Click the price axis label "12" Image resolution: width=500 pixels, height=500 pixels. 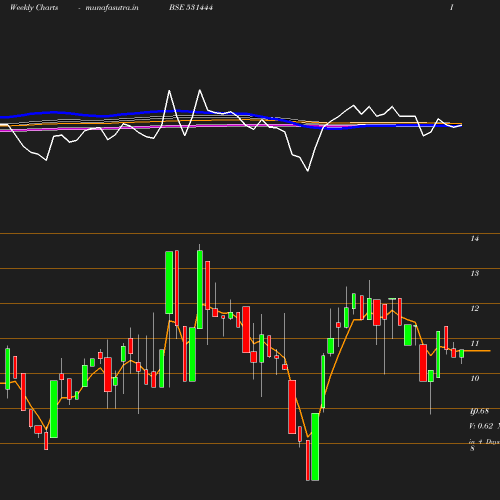tap(475, 308)
